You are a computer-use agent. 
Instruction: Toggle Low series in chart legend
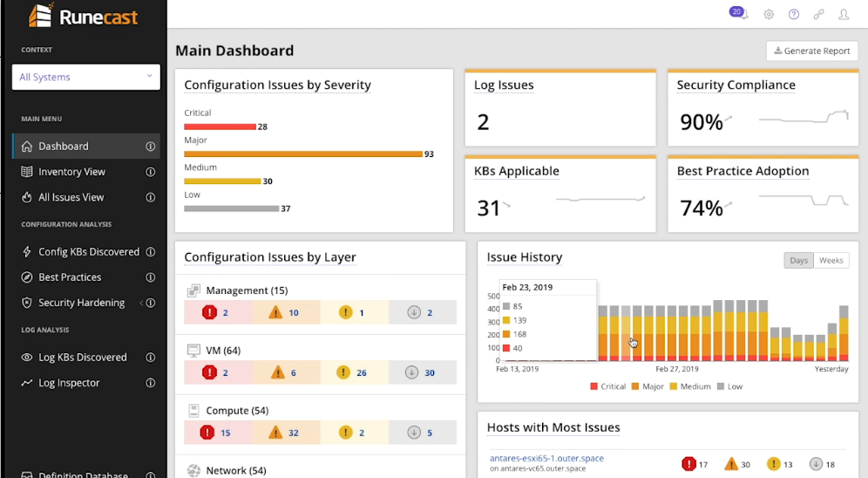[729, 386]
